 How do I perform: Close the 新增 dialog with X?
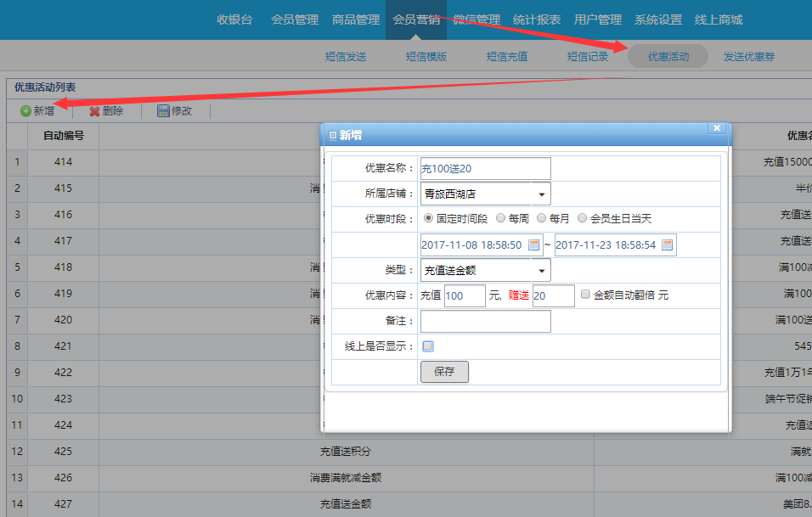pos(717,128)
